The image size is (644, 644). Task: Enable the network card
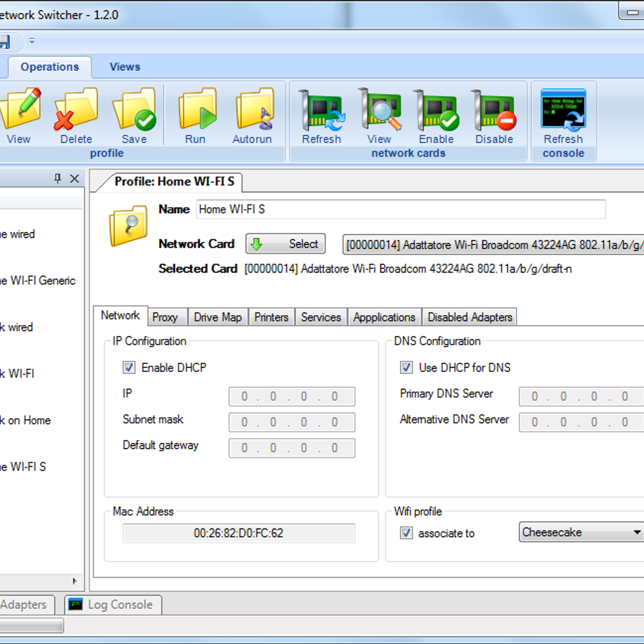[x=436, y=116]
